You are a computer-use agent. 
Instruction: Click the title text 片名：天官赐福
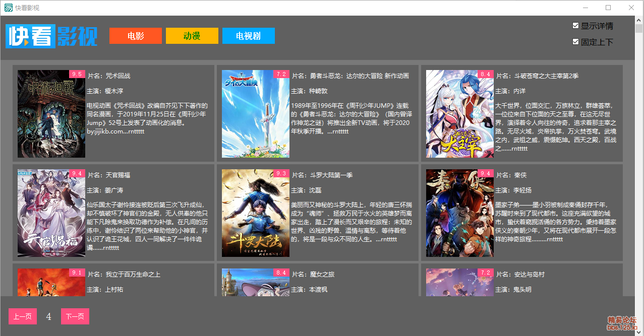pos(109,175)
